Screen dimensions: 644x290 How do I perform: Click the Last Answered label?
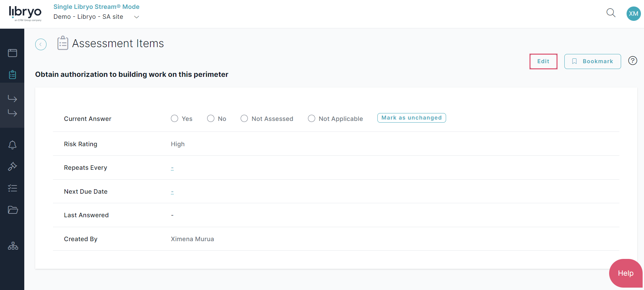[x=86, y=215]
